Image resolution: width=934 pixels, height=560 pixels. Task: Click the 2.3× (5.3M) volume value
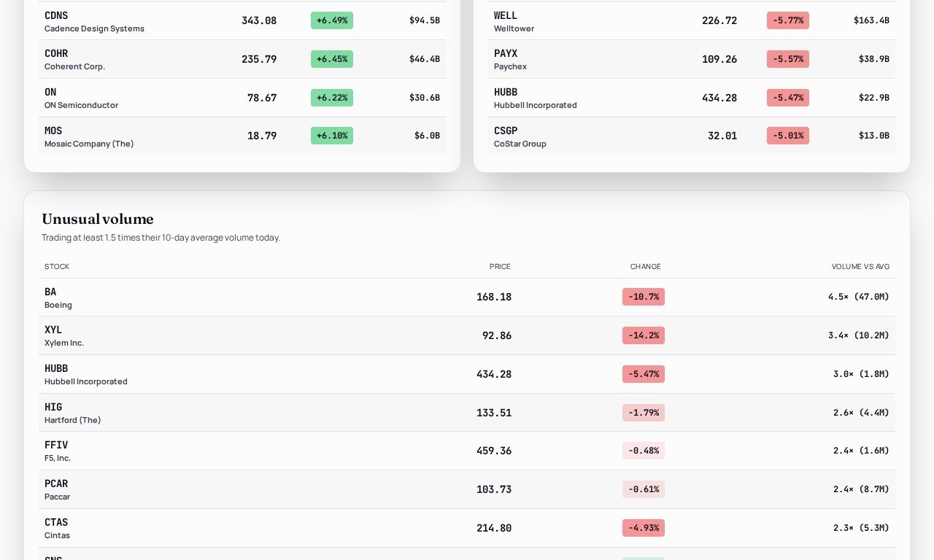point(861,528)
